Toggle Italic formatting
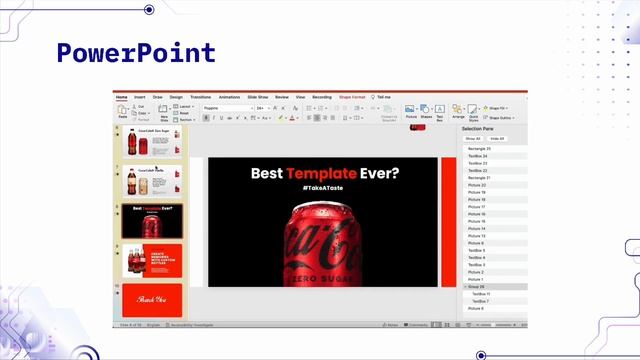The image size is (640, 360). (214, 118)
